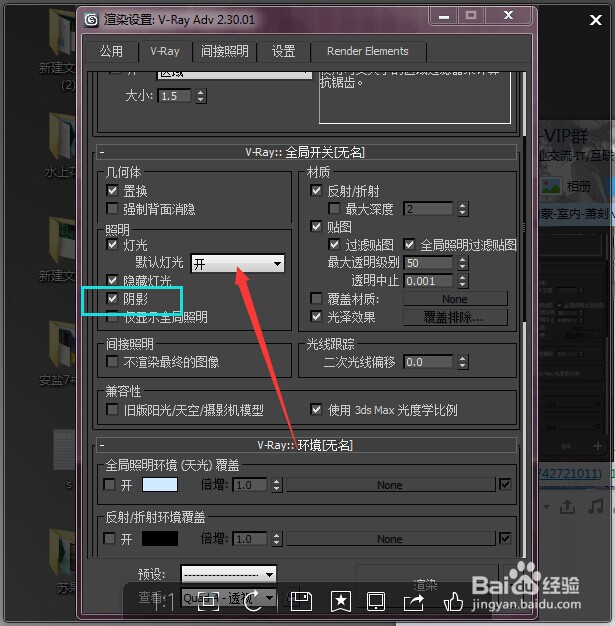The image size is (615, 626).
Task: Toggle the 隐藏灯光 hidden lights checkbox
Action: pyautogui.click(x=112, y=280)
